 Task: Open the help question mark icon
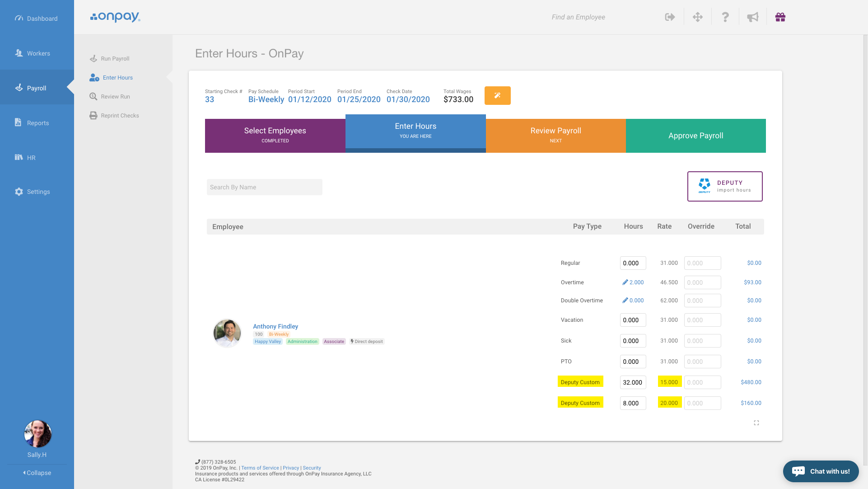pyautogui.click(x=725, y=17)
